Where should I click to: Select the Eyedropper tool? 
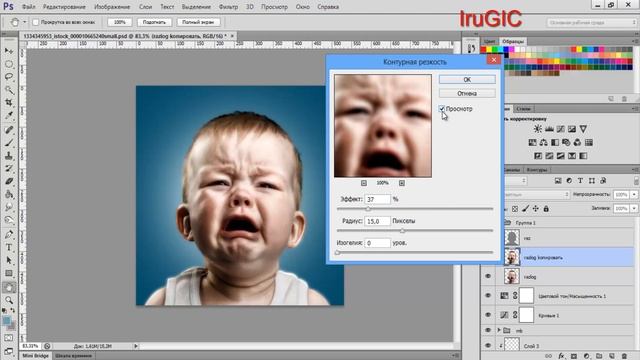tap(9, 116)
